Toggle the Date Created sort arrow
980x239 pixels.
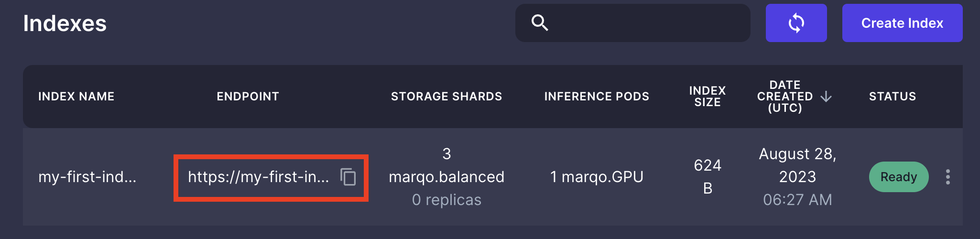coord(826,97)
